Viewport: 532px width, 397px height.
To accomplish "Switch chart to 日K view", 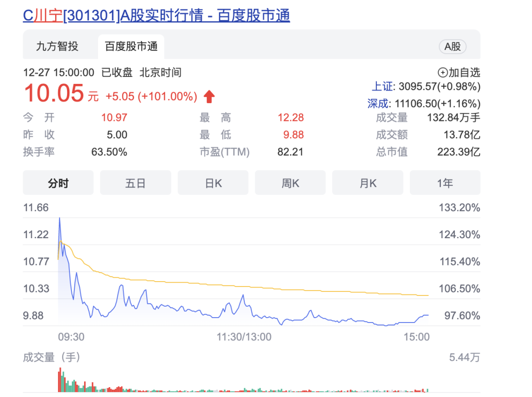I will click(x=213, y=182).
